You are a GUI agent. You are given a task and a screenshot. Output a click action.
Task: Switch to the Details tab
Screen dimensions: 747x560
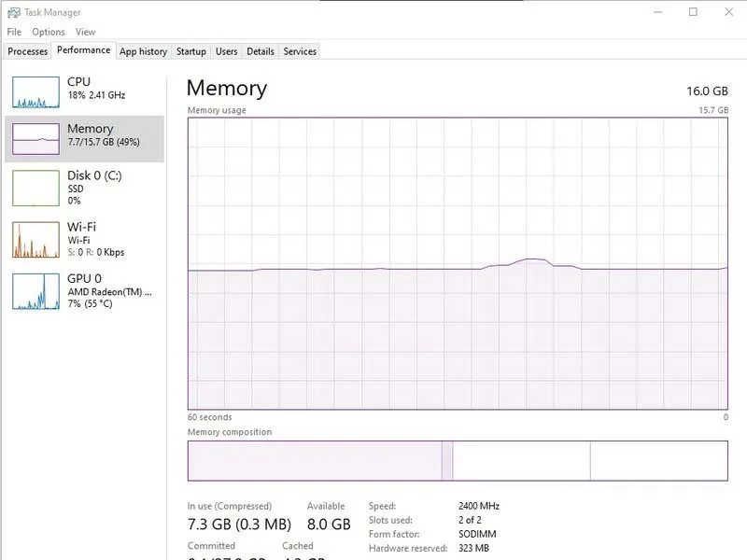(x=261, y=51)
